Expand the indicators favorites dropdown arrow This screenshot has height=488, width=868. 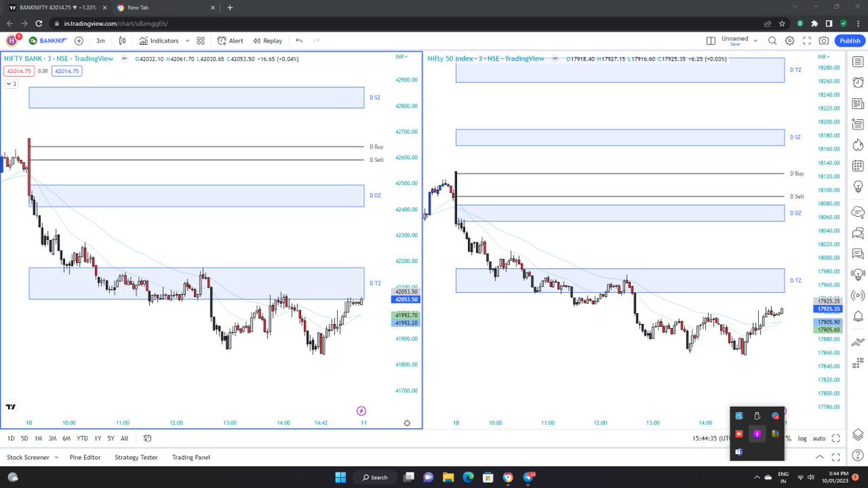[187, 41]
